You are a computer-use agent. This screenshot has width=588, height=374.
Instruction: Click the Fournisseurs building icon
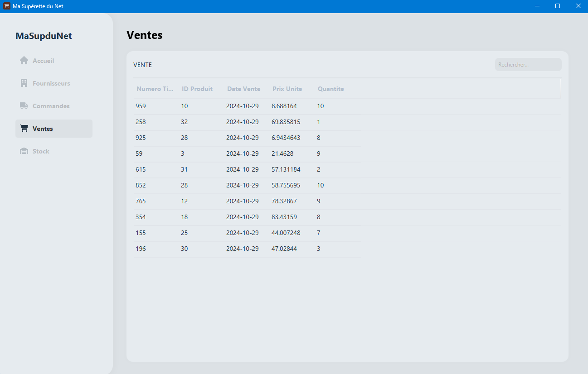point(24,83)
